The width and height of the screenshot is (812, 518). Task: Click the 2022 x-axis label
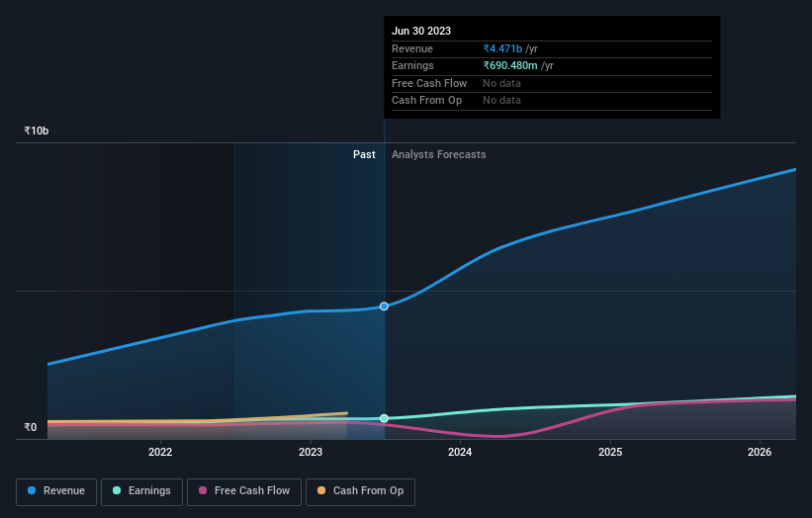(x=160, y=452)
